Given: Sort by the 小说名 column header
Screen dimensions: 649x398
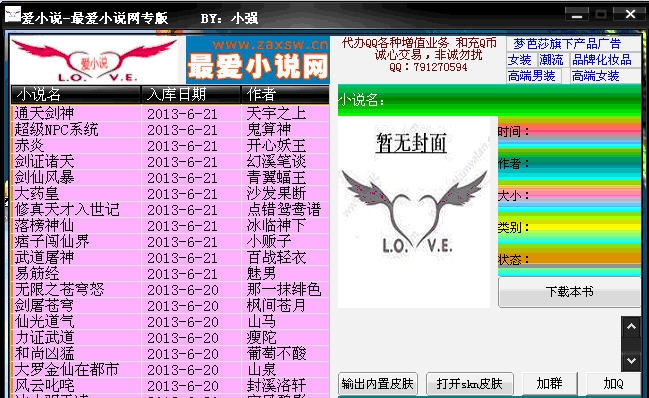Looking at the screenshot, I should 75,95.
